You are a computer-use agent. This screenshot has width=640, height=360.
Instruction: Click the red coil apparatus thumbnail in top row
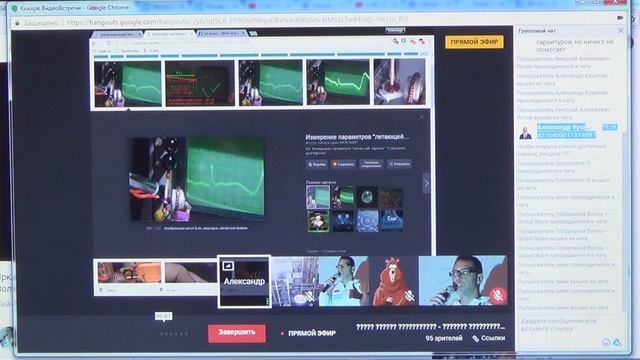click(x=399, y=82)
